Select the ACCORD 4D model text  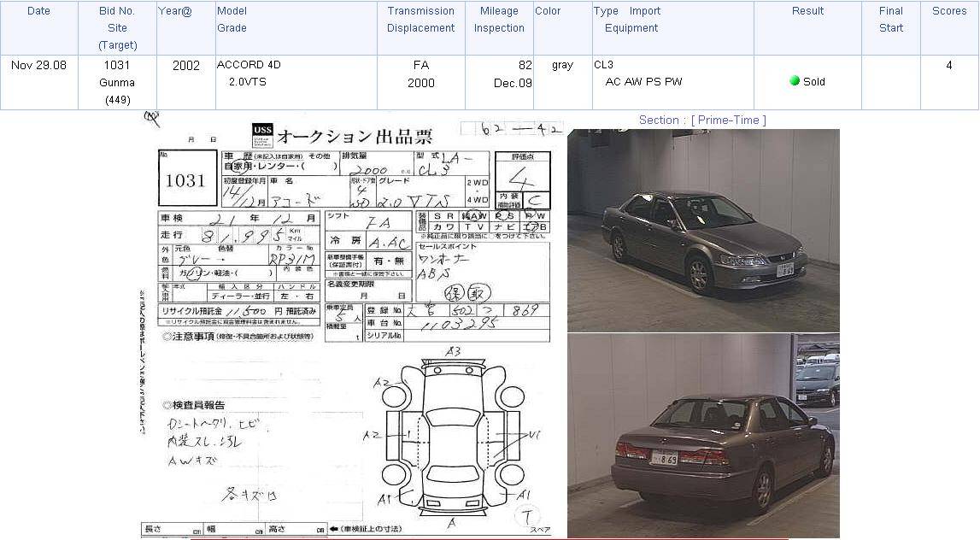coord(249,65)
